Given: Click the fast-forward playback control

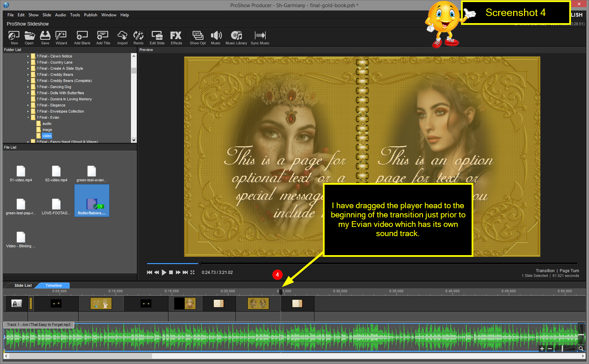Looking at the screenshot, I should [x=178, y=272].
